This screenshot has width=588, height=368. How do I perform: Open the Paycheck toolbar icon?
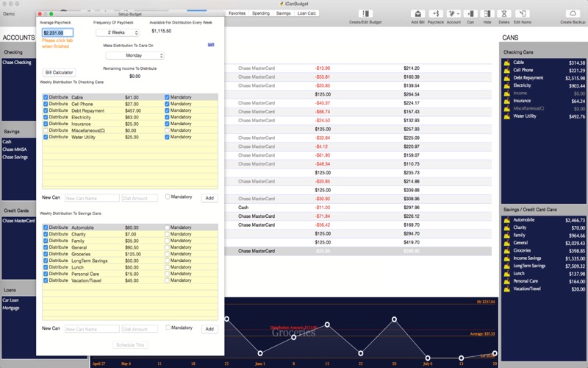pos(436,14)
